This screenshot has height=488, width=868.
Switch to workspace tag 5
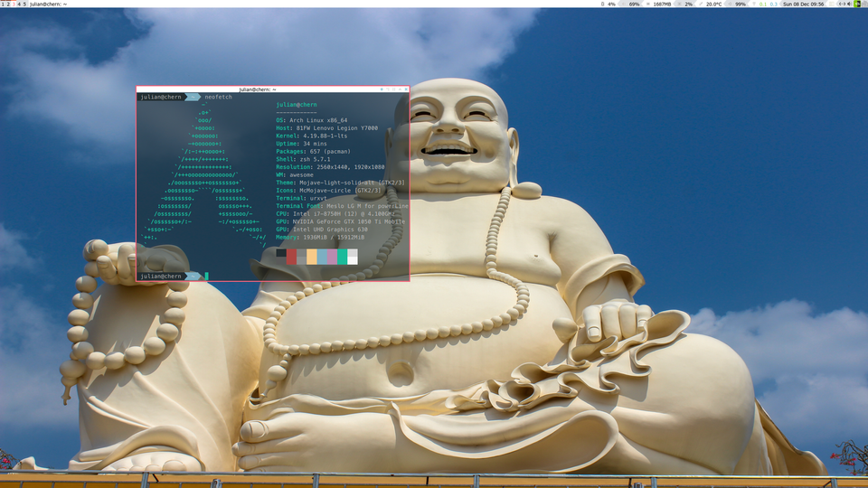(24, 4)
